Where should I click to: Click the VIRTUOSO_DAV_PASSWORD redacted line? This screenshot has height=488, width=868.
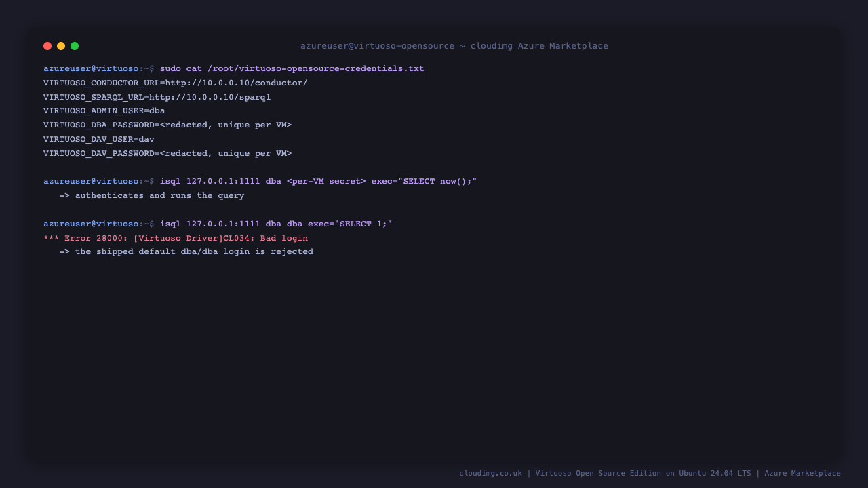click(x=167, y=154)
